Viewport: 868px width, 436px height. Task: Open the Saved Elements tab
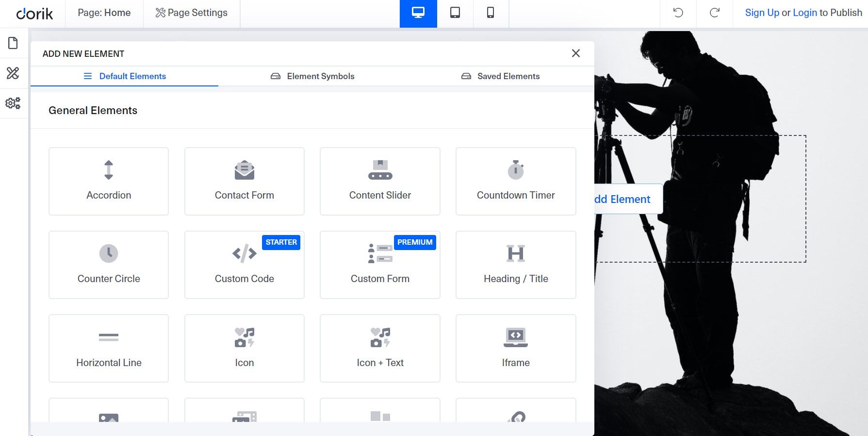500,76
